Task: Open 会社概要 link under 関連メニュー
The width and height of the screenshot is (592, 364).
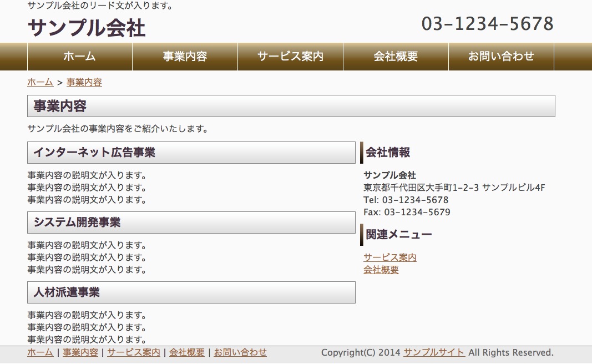Action: (381, 270)
